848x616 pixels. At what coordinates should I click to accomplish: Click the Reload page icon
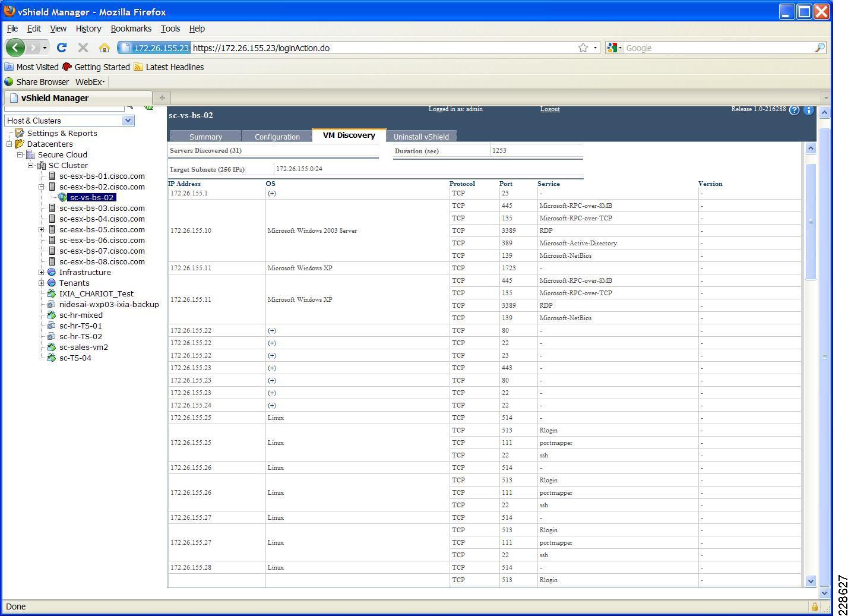coord(61,48)
